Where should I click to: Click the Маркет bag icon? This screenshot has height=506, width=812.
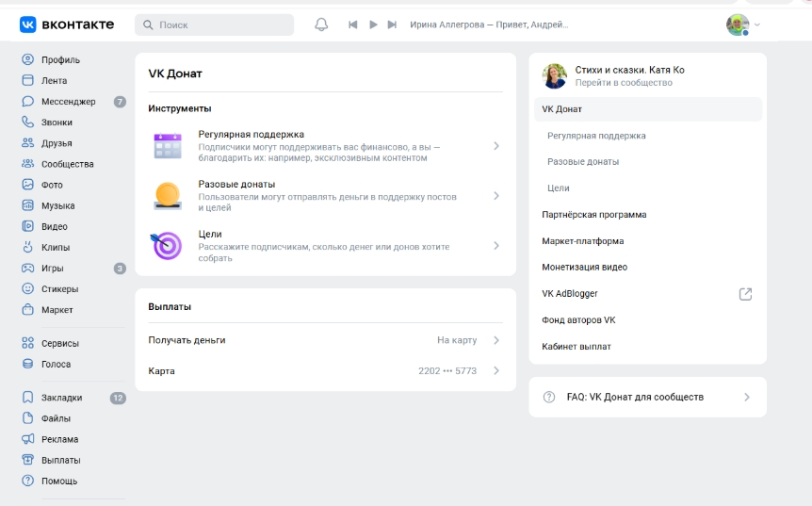pos(27,310)
